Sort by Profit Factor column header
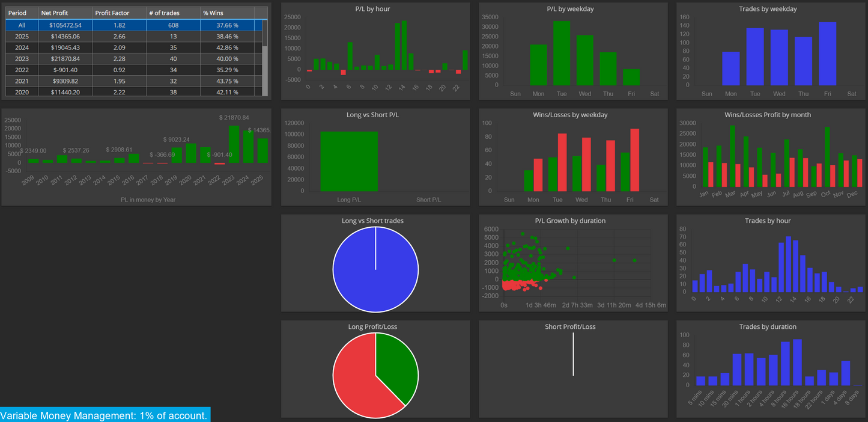This screenshot has width=868, height=422. [x=119, y=13]
